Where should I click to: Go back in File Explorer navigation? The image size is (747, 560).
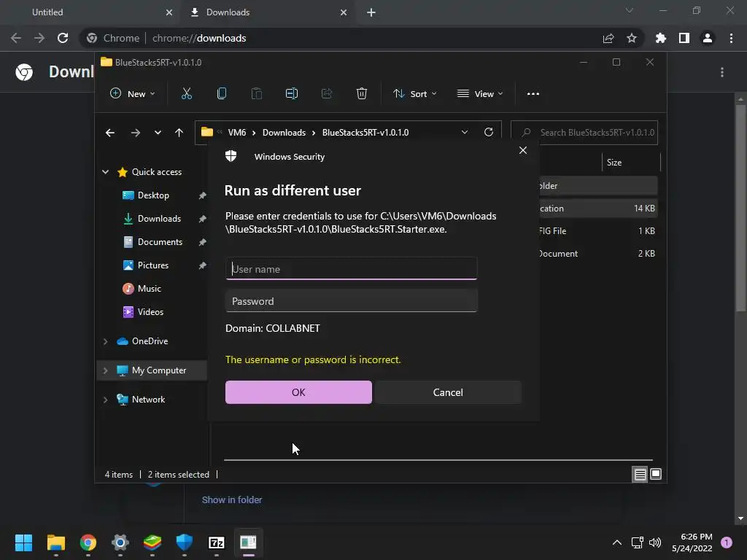(110, 133)
